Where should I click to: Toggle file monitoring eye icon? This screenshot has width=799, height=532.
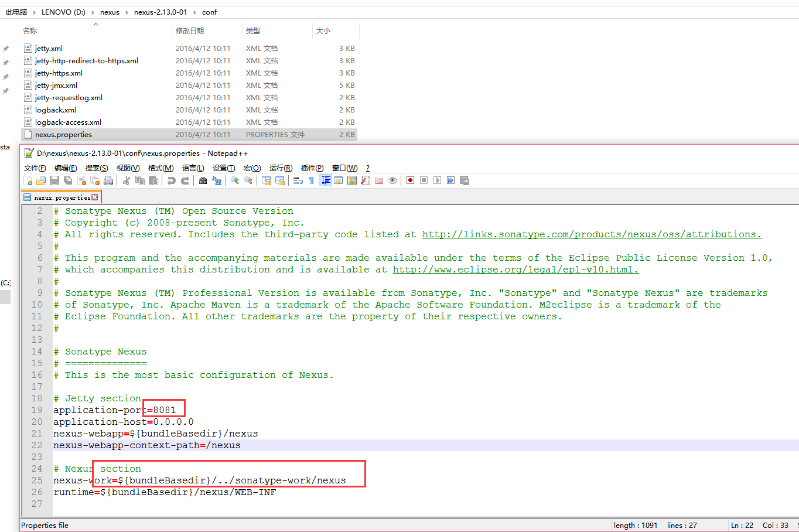(x=392, y=180)
